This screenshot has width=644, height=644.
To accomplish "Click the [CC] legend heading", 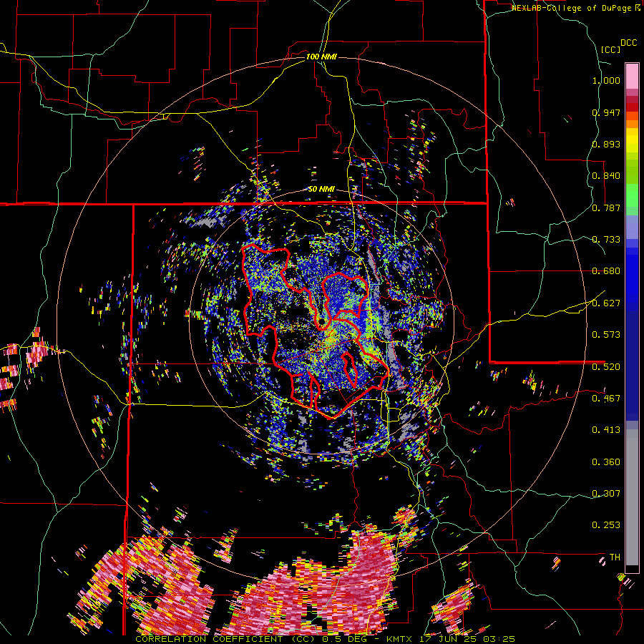I will 610,49.
